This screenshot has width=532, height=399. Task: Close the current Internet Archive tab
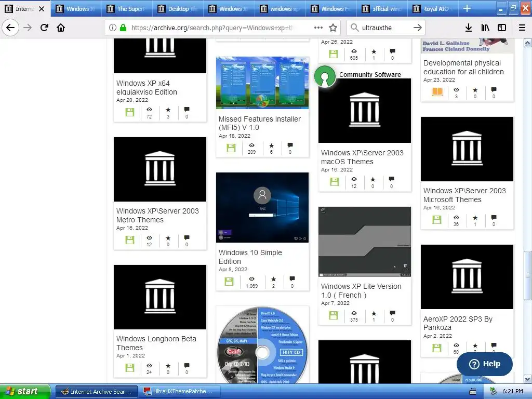(x=42, y=9)
